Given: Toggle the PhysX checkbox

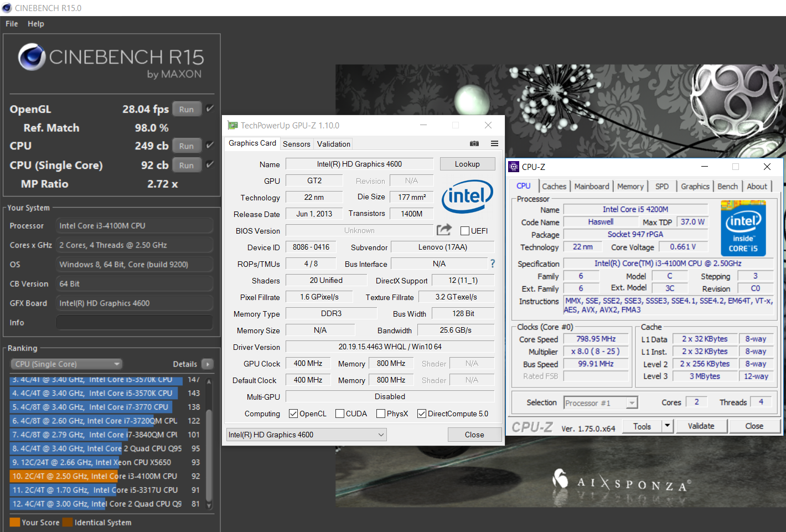Looking at the screenshot, I should click(381, 414).
